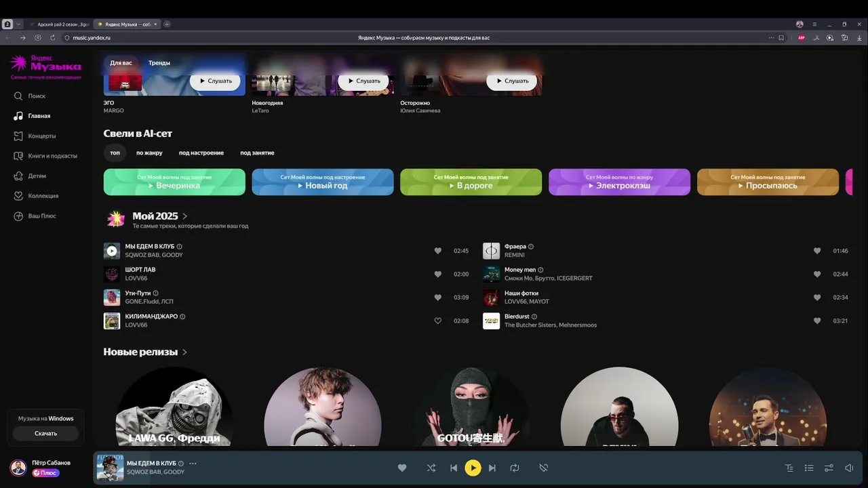This screenshot has width=868, height=488.
Task: Select the топ AI-set filter
Action: pos(115,153)
